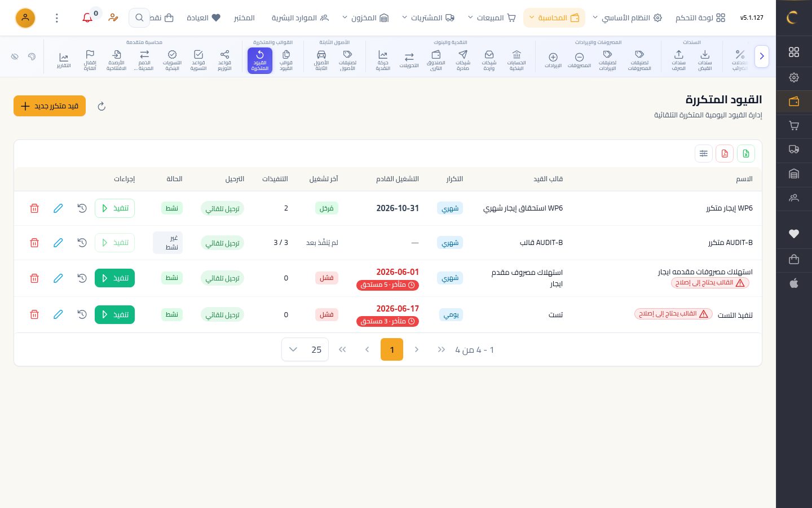Open شيكات صادرة outgoing checks
This screenshot has height=508, width=812.
pyautogui.click(x=463, y=60)
